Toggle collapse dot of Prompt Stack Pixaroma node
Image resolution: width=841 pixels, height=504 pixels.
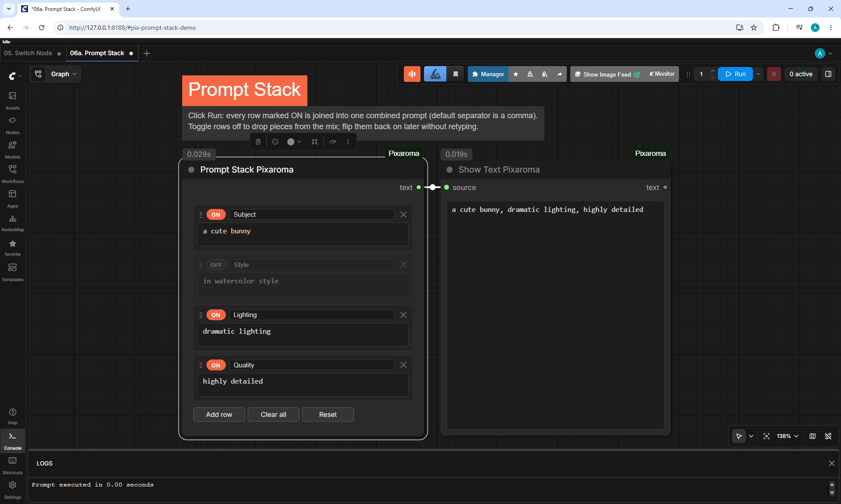[191, 170]
